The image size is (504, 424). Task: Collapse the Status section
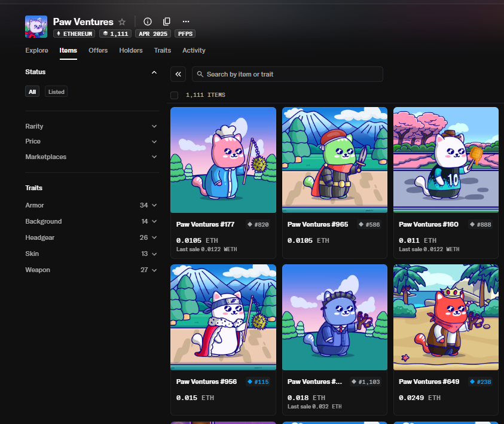coord(154,72)
